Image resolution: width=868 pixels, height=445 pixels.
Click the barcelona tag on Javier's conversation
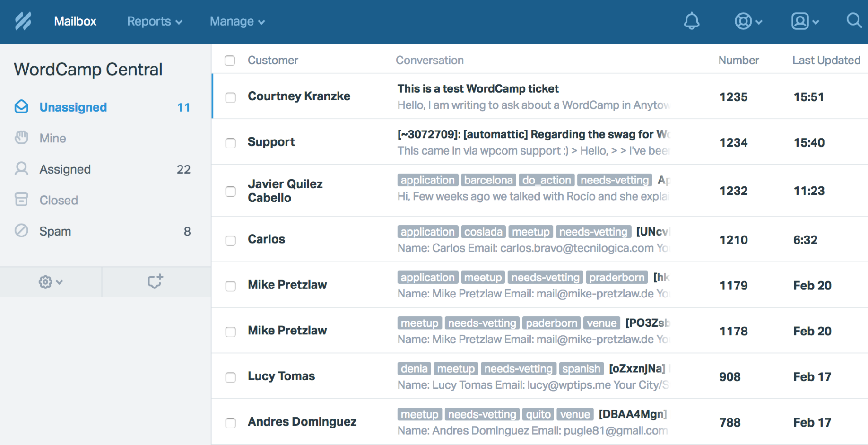pos(488,180)
